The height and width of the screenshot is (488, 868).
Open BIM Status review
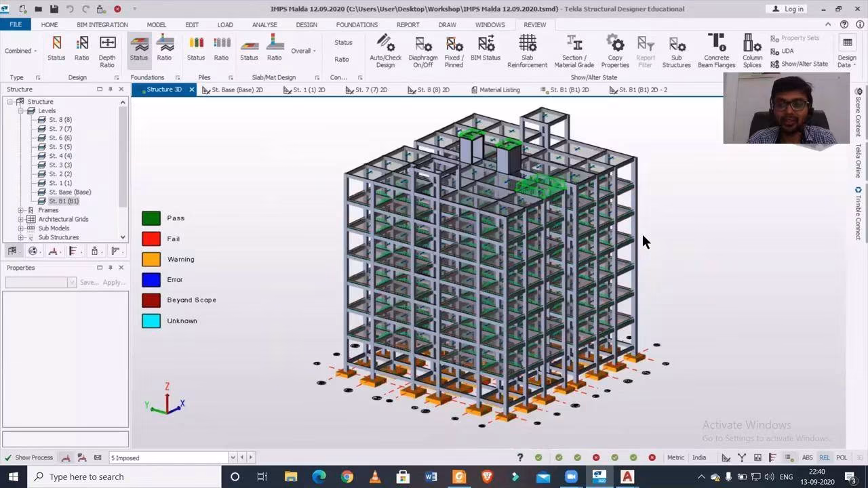486,48
